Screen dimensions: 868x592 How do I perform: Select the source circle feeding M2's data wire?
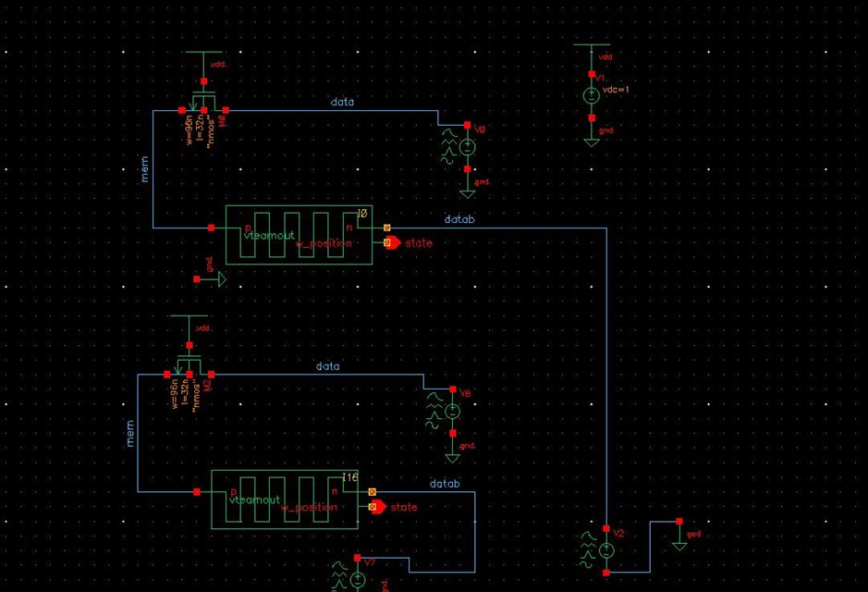point(453,412)
